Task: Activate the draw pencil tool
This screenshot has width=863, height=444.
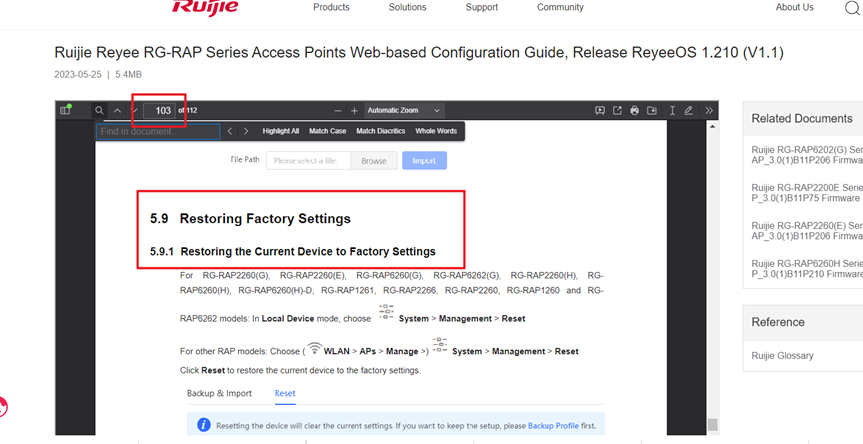Action: [x=689, y=111]
